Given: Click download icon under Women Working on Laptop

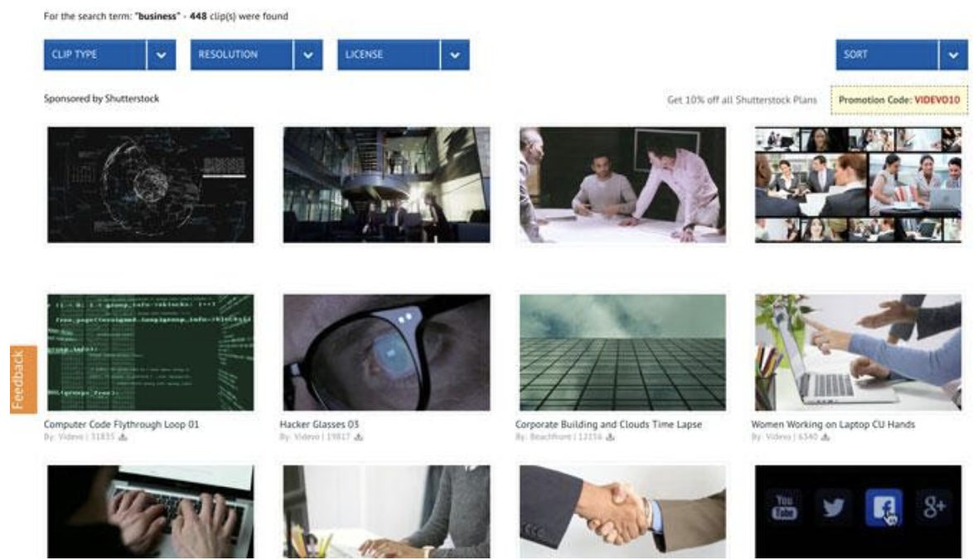Looking at the screenshot, I should point(825,437).
